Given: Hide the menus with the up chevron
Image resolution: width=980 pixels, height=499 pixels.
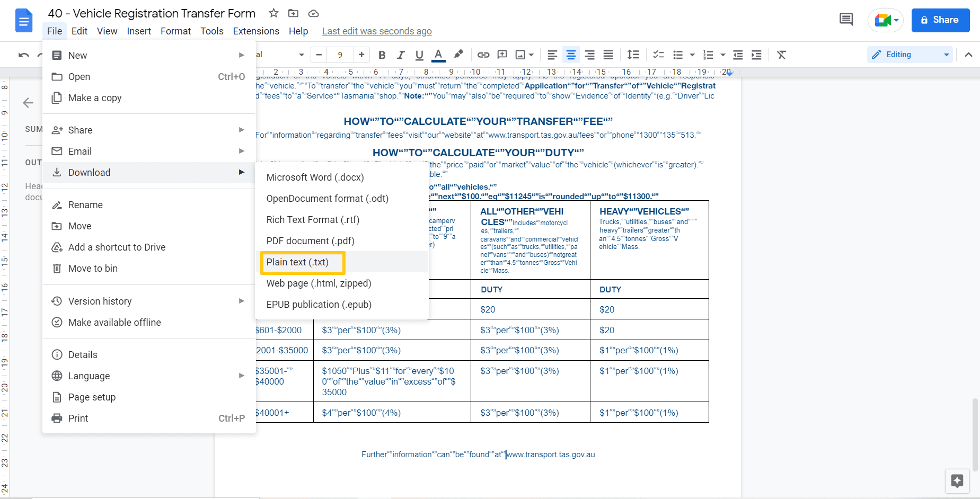Looking at the screenshot, I should click(968, 55).
